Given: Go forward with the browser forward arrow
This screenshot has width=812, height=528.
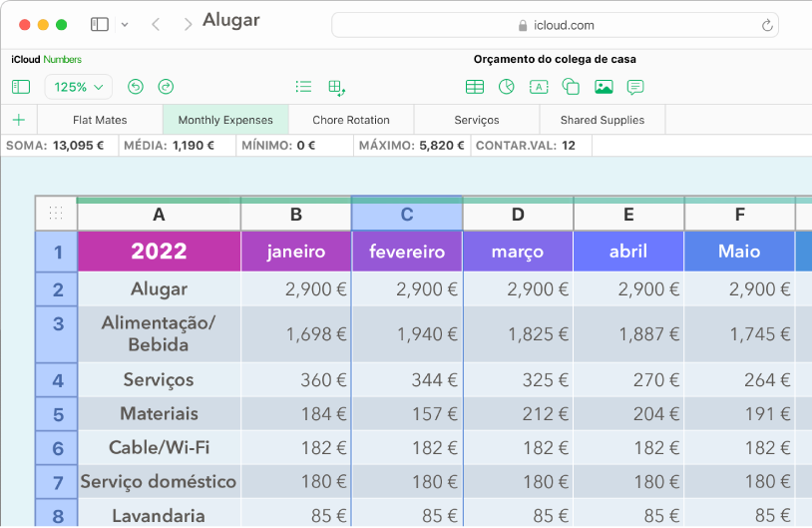Looking at the screenshot, I should 188,24.
